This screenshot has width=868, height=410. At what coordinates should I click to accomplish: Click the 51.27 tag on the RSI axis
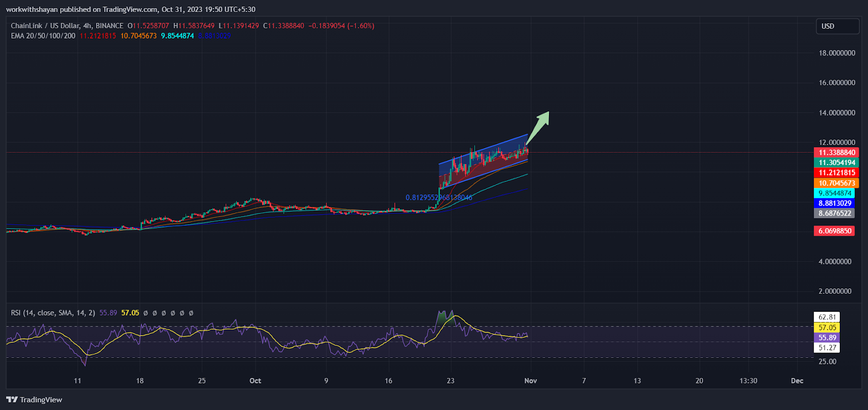click(827, 348)
